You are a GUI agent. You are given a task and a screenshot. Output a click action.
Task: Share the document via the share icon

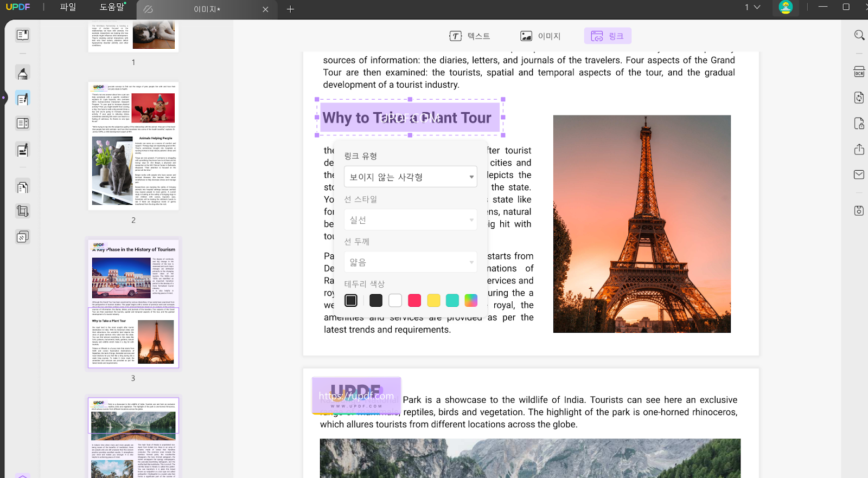[x=859, y=150]
